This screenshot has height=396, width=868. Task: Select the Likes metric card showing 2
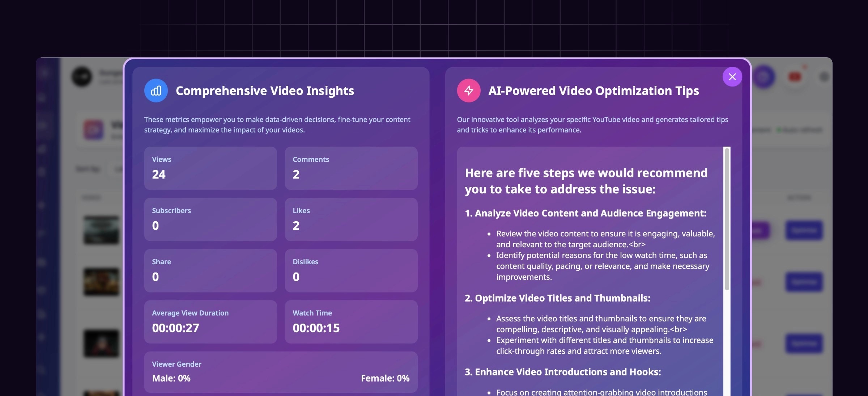(351, 219)
